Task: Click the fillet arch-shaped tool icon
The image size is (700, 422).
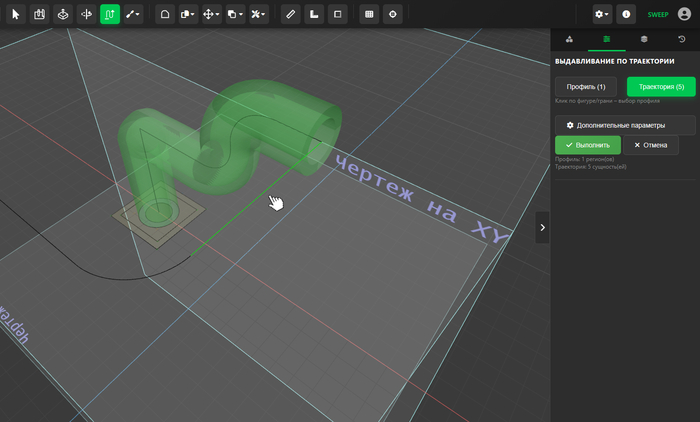Action: click(165, 14)
